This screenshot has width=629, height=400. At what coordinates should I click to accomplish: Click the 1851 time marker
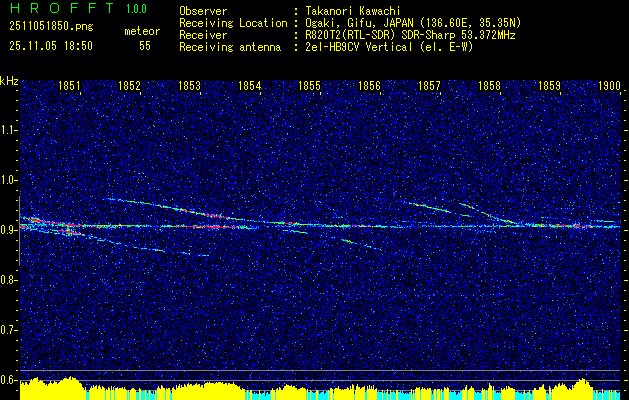70,87
